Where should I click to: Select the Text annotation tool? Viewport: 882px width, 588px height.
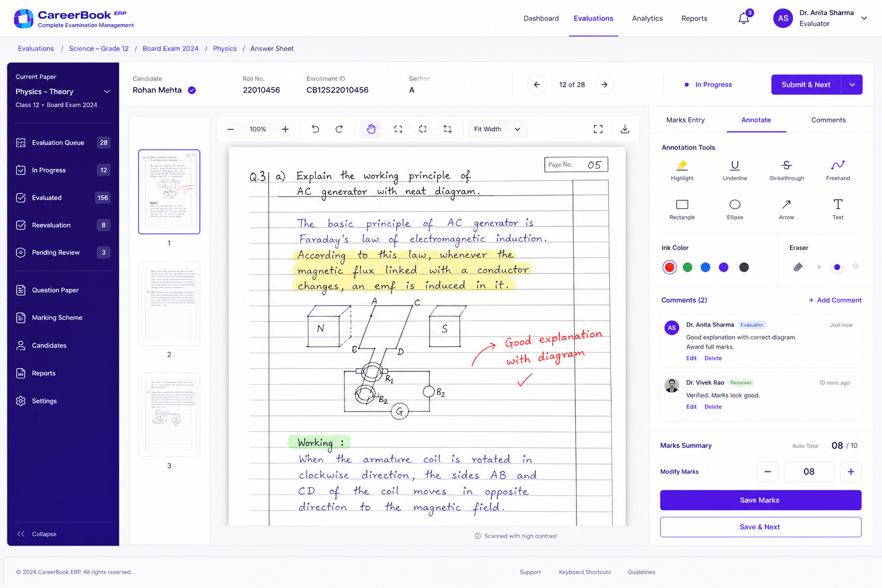pos(838,210)
